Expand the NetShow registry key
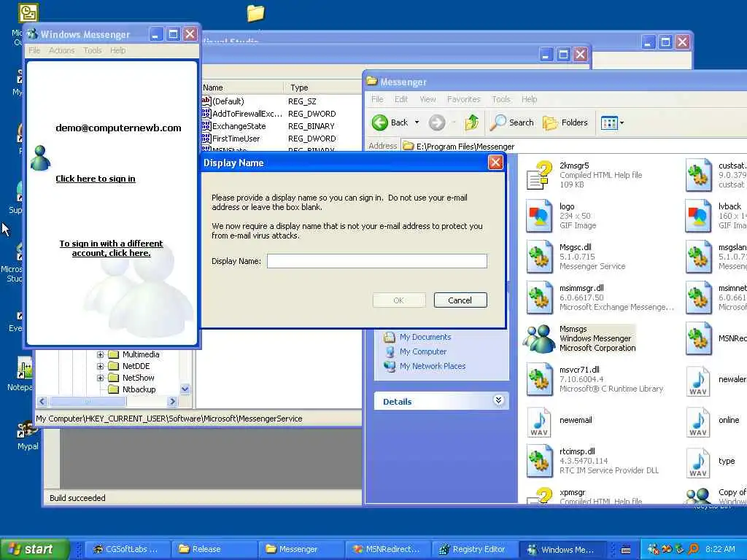Image resolution: width=747 pixels, height=560 pixels. click(x=100, y=378)
